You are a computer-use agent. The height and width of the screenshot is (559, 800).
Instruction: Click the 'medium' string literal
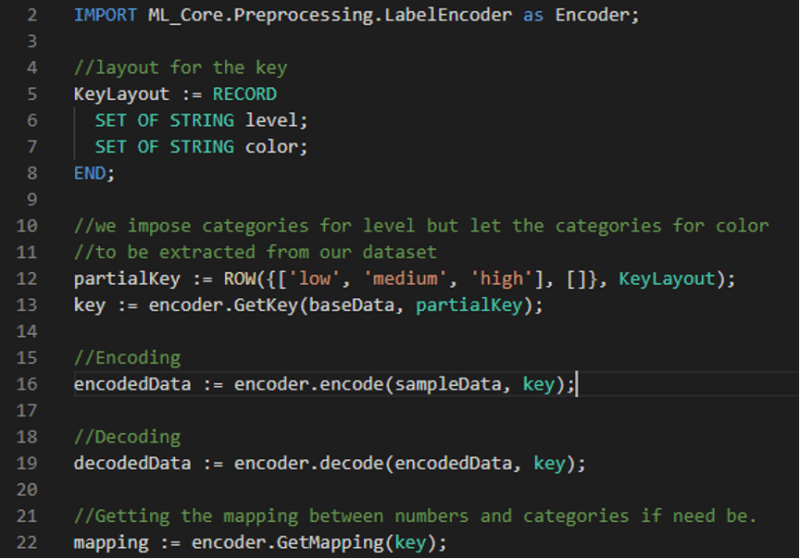405,278
